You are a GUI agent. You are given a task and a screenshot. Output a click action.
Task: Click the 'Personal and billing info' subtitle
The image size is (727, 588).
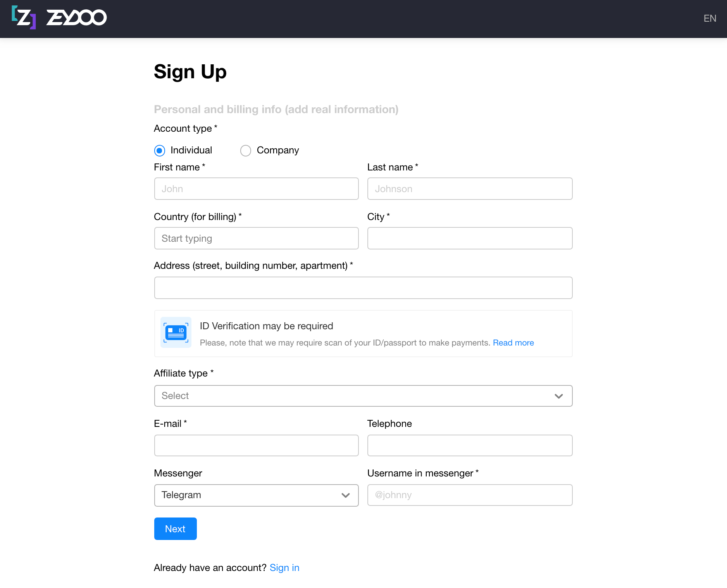[x=276, y=109]
